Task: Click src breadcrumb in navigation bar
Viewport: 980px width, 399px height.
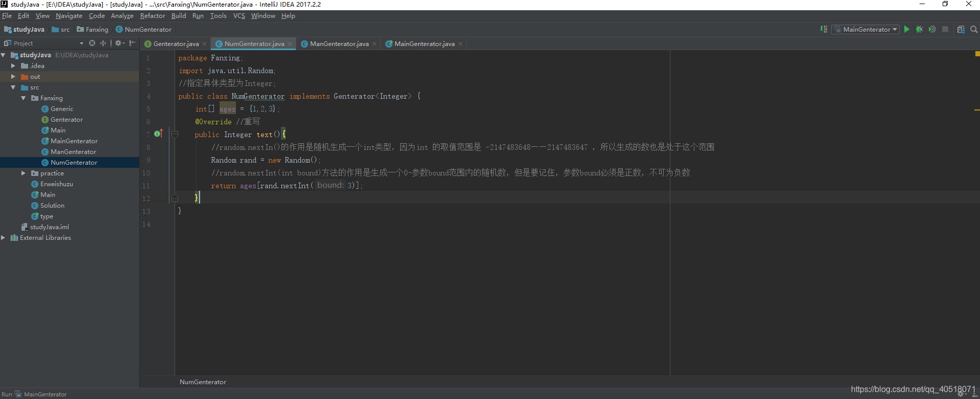Action: [x=61, y=30]
